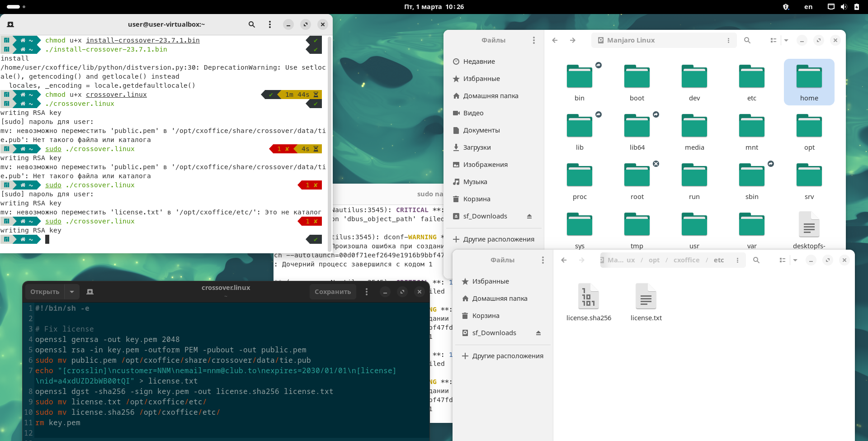Open view options dropdown in upper Files window
868x441 pixels.
[x=786, y=40]
